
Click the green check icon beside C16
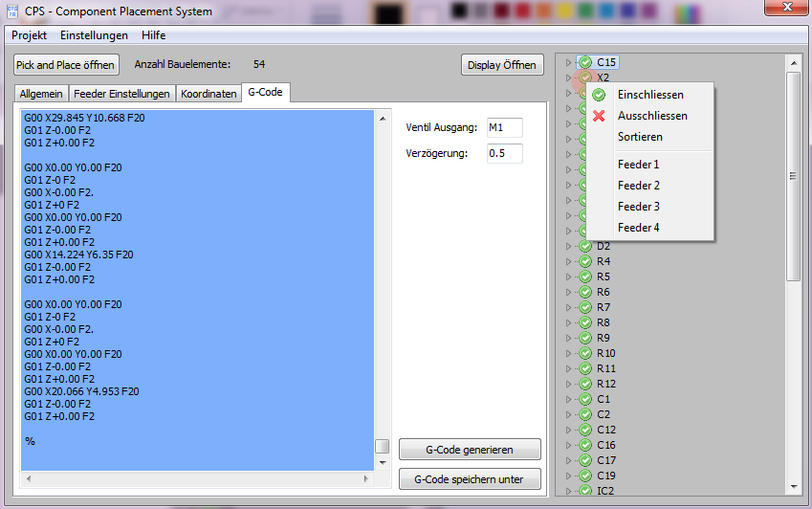585,445
